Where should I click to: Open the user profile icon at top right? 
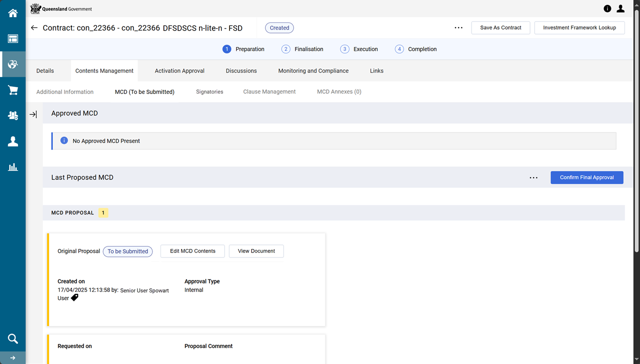(620, 8)
